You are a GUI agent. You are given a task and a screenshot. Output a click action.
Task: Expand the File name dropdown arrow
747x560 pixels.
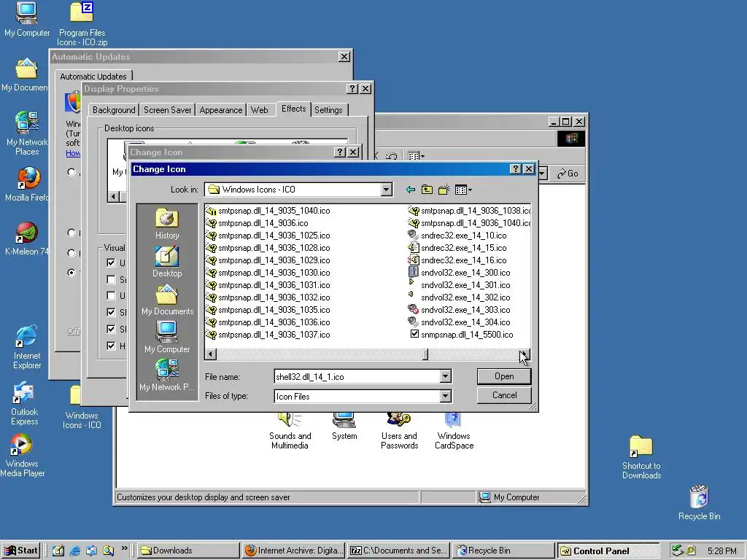click(x=445, y=376)
